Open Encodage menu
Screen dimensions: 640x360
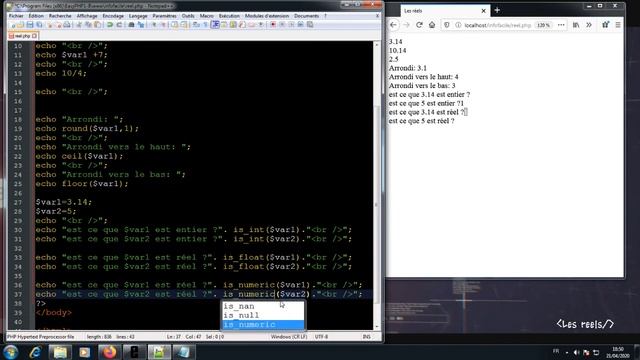(x=113, y=16)
